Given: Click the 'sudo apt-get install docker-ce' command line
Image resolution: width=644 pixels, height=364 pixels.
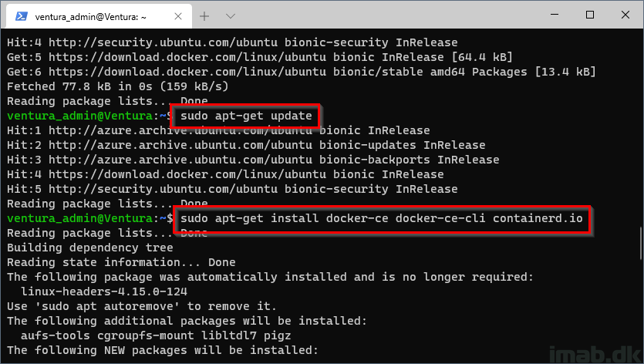Looking at the screenshot, I should [x=382, y=218].
